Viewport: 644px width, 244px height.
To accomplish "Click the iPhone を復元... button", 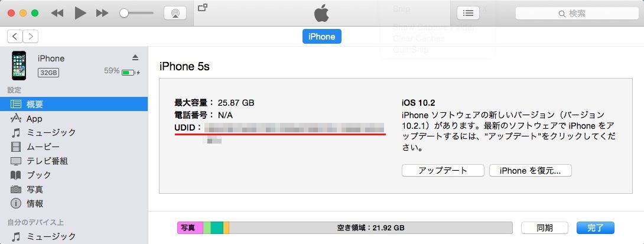I will pos(530,171).
